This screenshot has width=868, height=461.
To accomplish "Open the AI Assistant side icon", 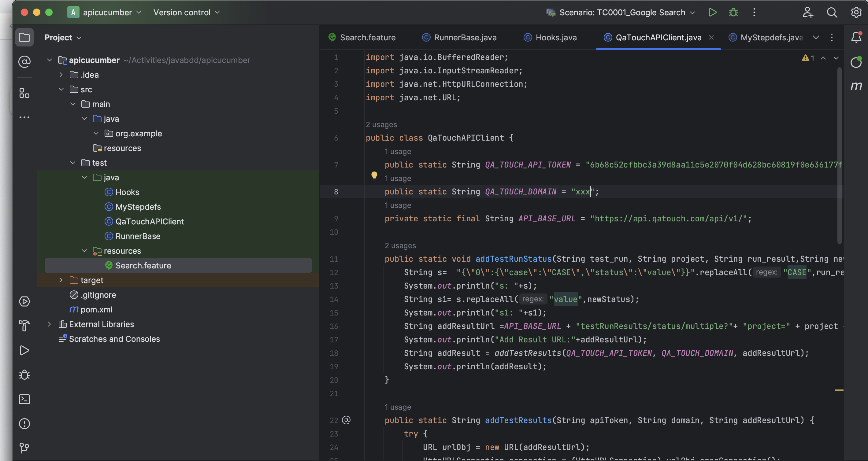I will pyautogui.click(x=856, y=62).
